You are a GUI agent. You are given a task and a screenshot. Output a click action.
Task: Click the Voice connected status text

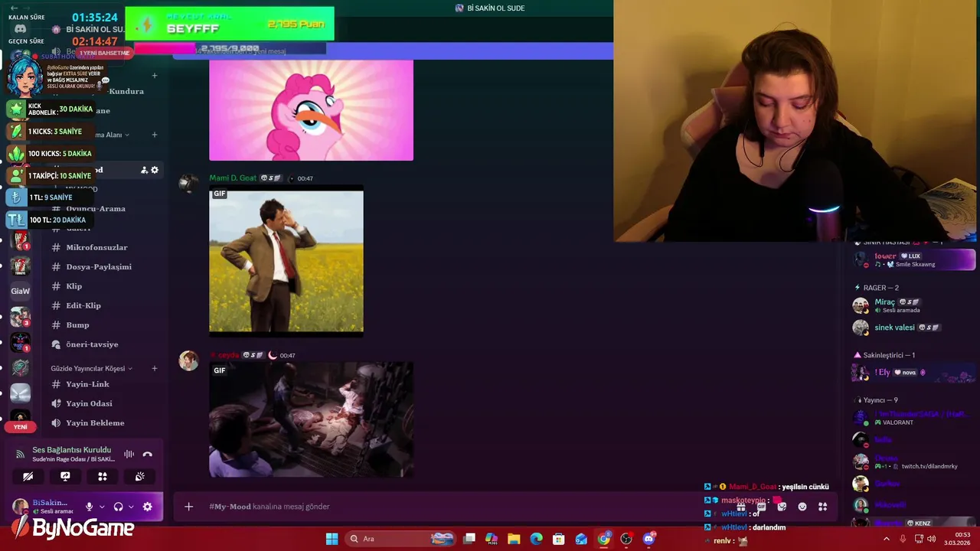72,450
